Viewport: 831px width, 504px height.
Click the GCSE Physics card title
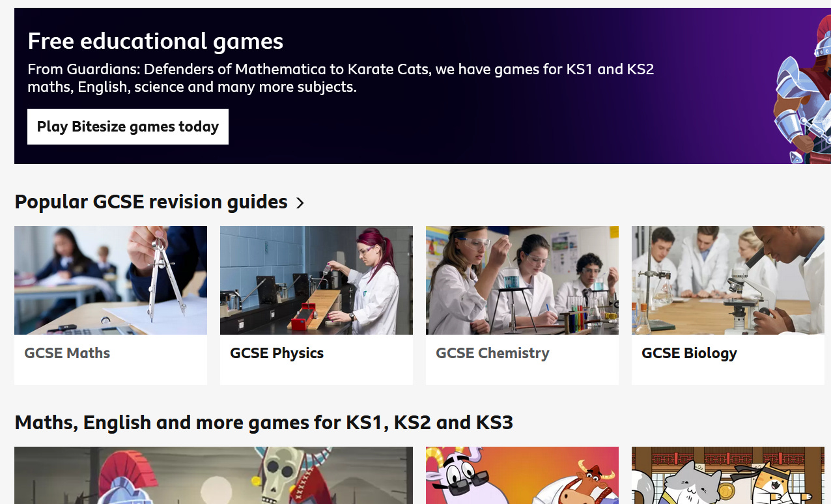(x=277, y=353)
